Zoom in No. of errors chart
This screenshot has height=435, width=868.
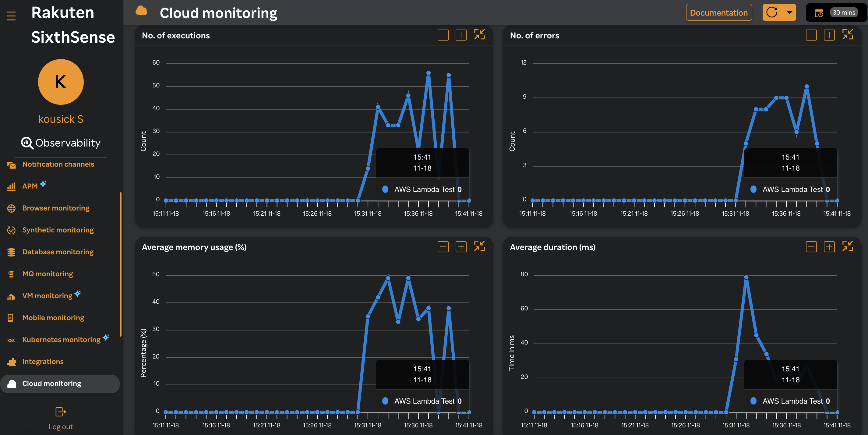(x=829, y=35)
